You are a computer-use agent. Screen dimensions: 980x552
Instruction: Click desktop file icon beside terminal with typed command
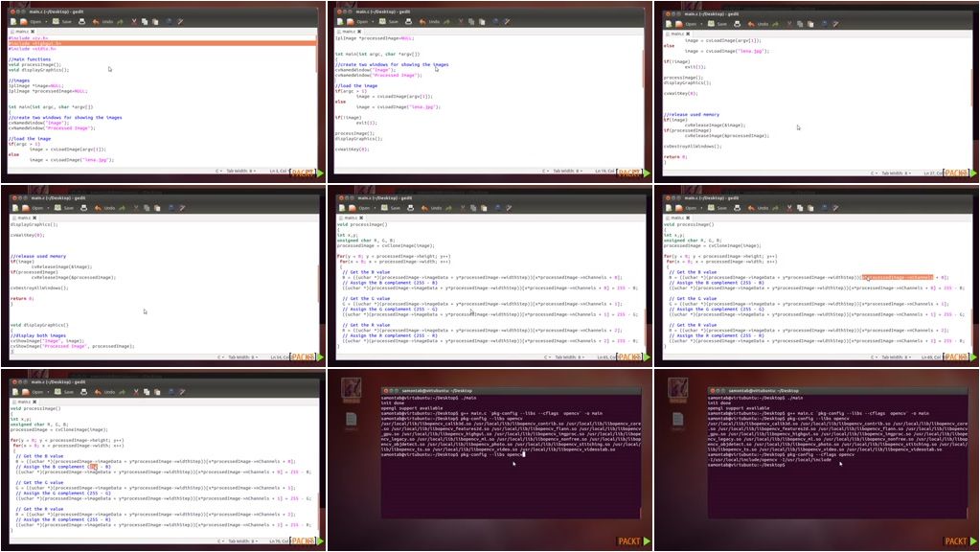click(352, 420)
